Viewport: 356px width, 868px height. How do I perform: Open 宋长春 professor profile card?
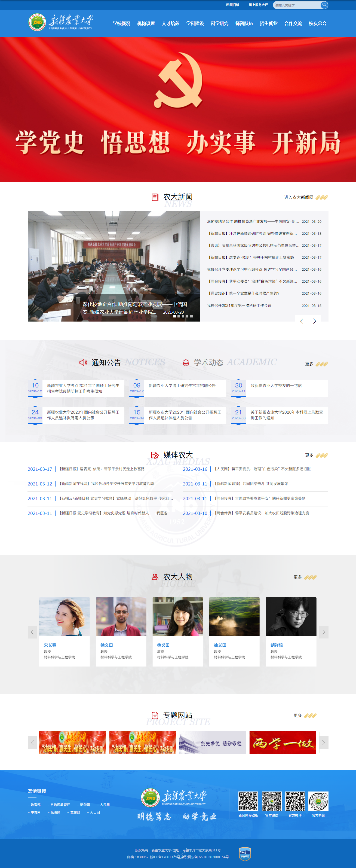tap(64, 631)
